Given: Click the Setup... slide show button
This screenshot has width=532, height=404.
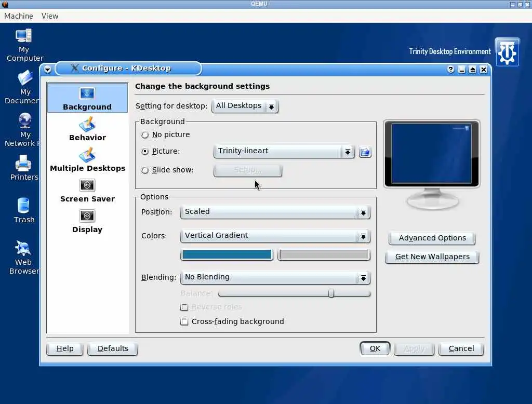Looking at the screenshot, I should (248, 170).
